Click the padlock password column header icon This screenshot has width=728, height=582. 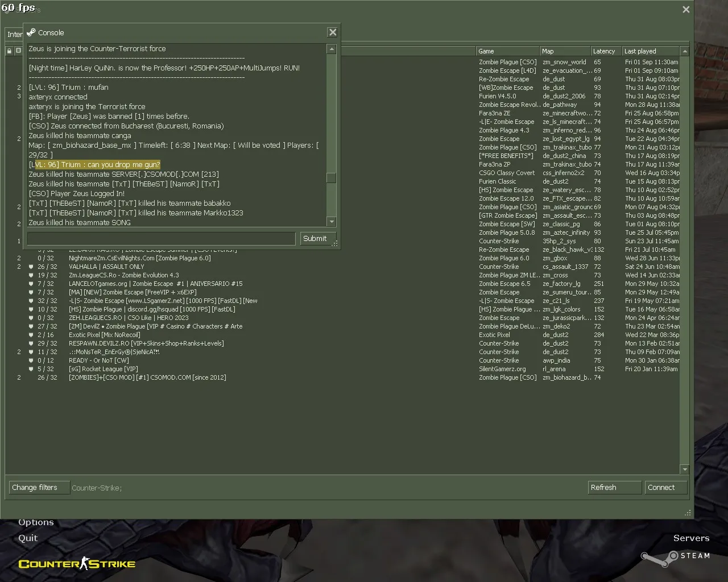(9, 51)
